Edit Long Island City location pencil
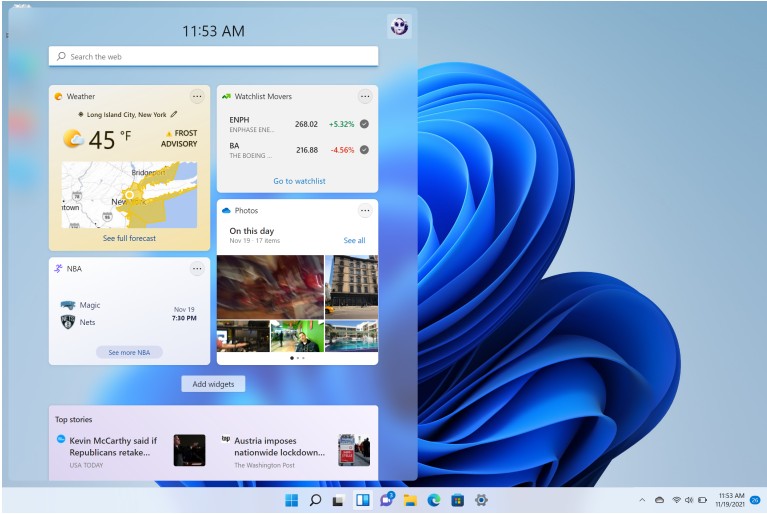The height and width of the screenshot is (514, 767). [174, 114]
